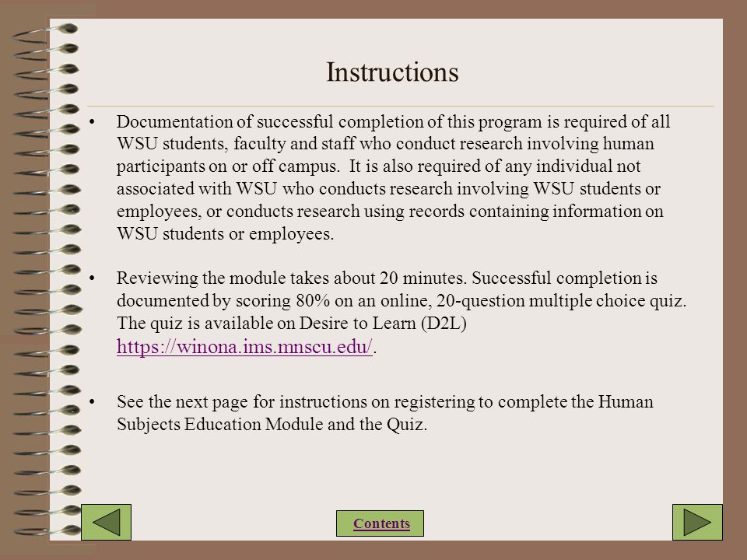The width and height of the screenshot is (747, 560).
Task: Click the word "Documentation" in first bullet
Action: (174, 121)
